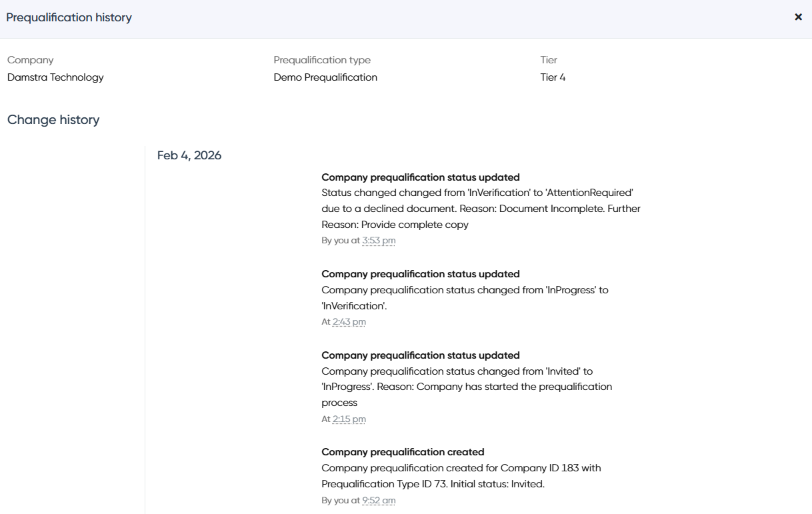Click the 9:52 am timestamp
Viewport: 812px width, 514px height.
[379, 501]
